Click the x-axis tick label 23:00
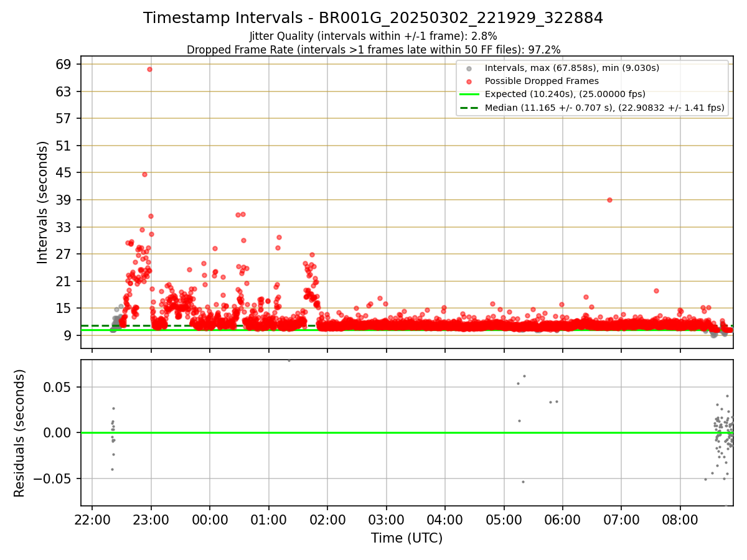Viewport: 747px width, 560px height. coord(151,519)
